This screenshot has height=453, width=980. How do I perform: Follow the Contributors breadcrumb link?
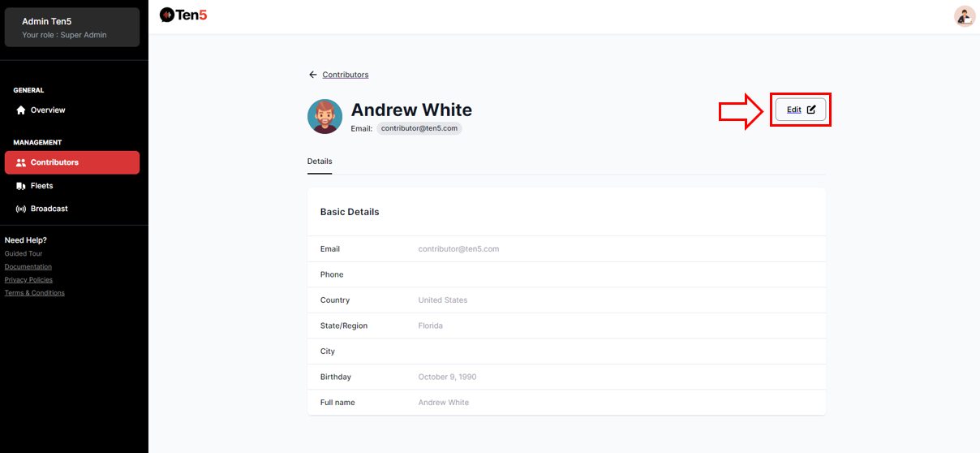[x=346, y=75]
